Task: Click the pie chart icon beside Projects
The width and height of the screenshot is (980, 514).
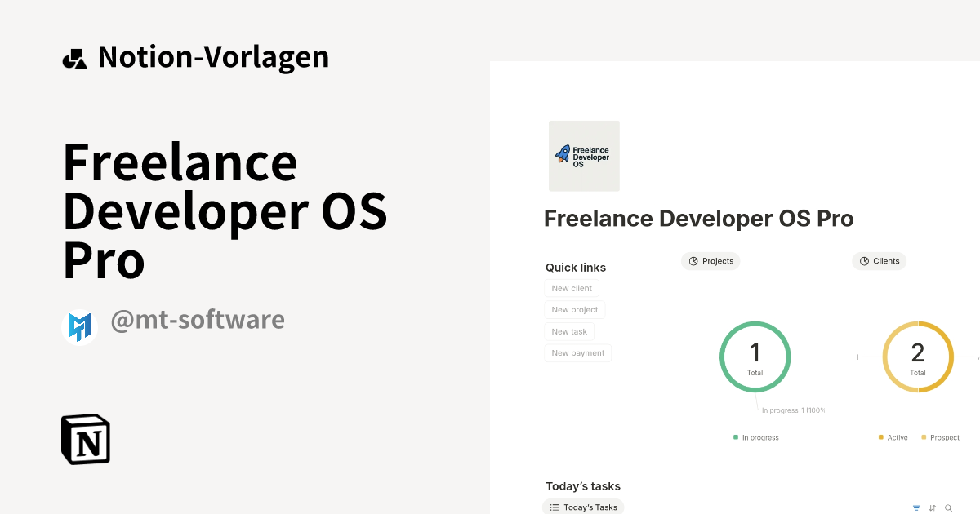Action: 694,261
